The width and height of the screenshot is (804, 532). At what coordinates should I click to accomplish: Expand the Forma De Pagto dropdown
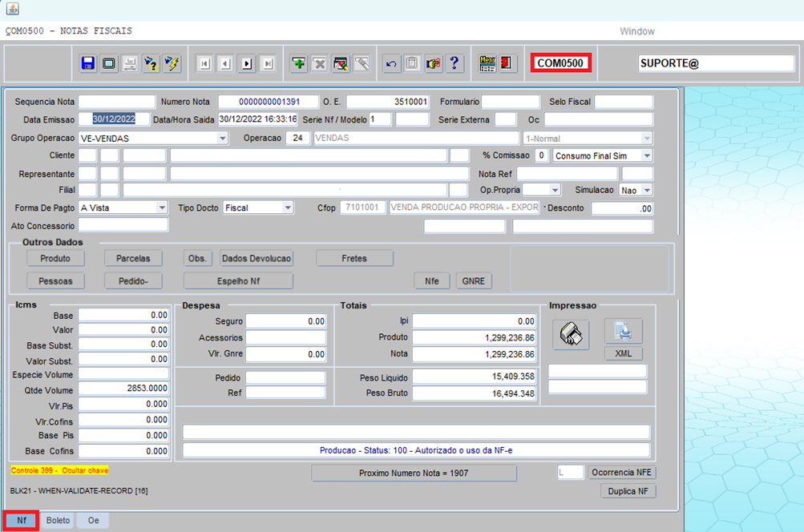point(161,208)
